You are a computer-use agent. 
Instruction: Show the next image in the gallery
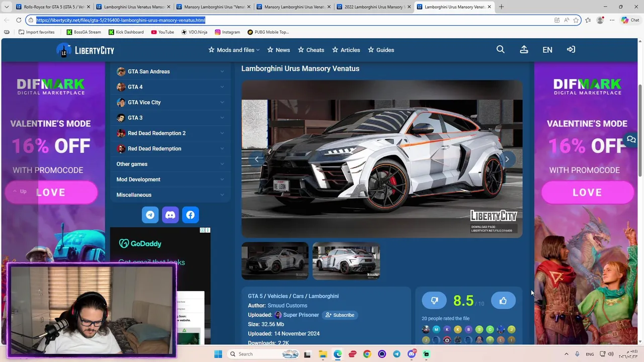507,159
